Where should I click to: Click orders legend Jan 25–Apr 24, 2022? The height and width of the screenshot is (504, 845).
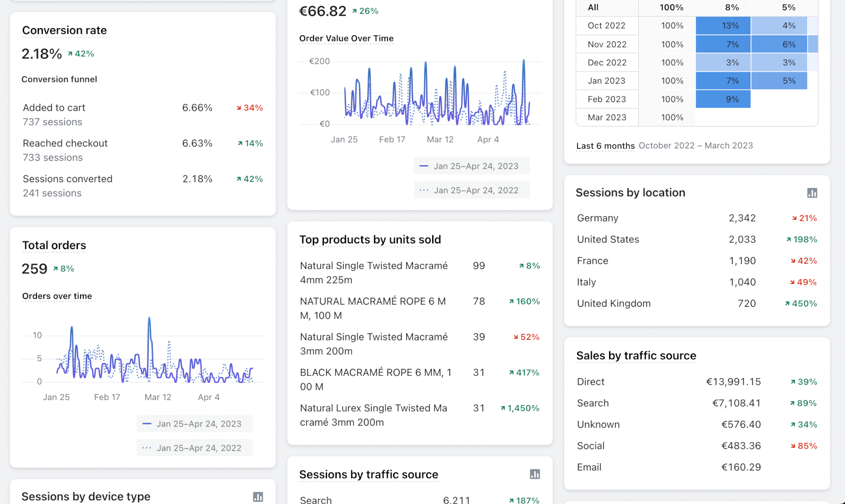click(195, 448)
